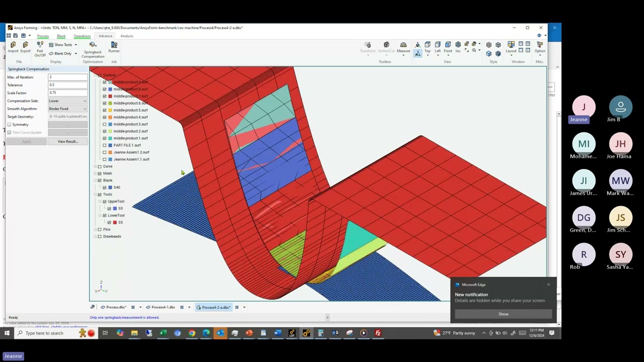Enable the Symmetry checkbox
The image size is (644, 362).
[x=9, y=124]
